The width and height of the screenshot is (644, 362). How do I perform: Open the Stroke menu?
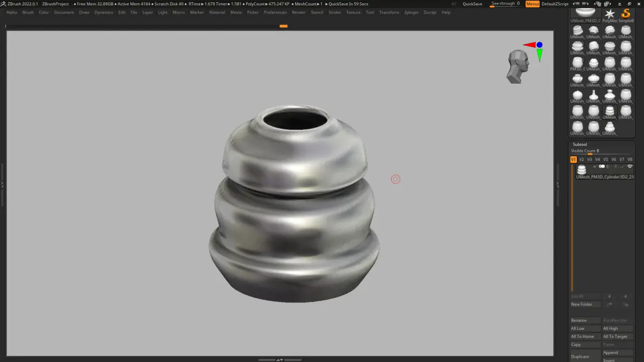(334, 12)
